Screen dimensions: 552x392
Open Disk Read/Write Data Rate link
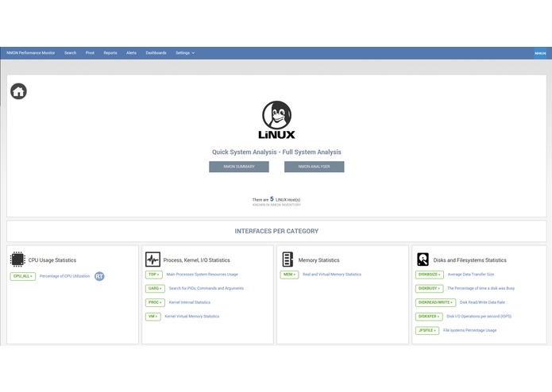pyautogui.click(x=482, y=302)
